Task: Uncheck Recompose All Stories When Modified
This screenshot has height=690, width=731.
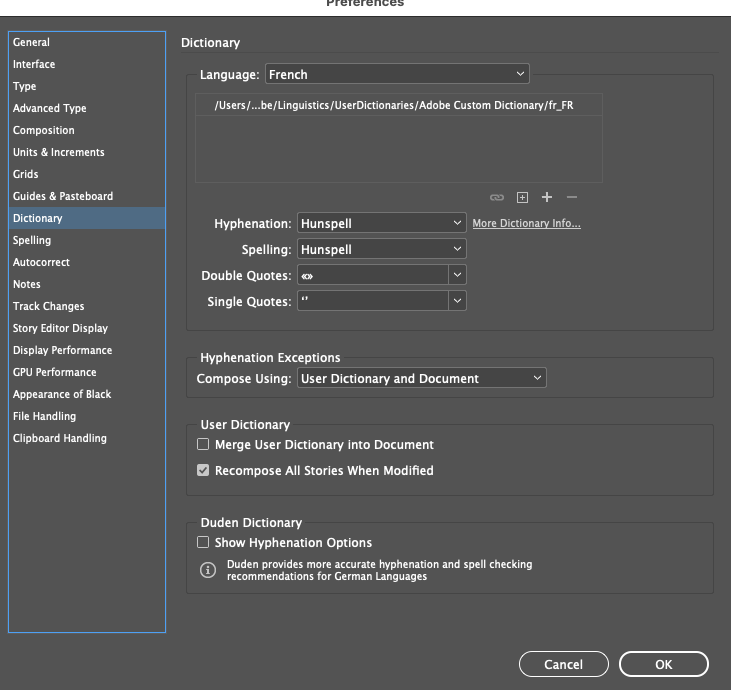Action: pos(203,471)
